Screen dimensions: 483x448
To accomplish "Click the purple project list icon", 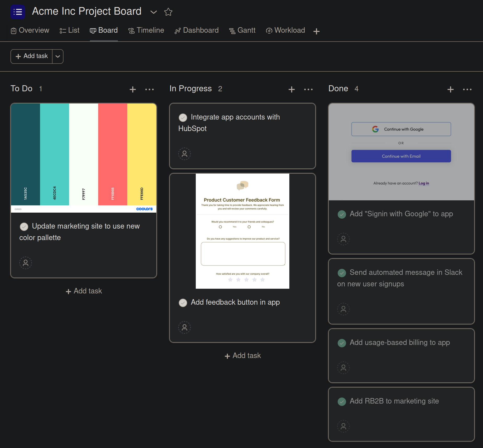I will 18,12.
